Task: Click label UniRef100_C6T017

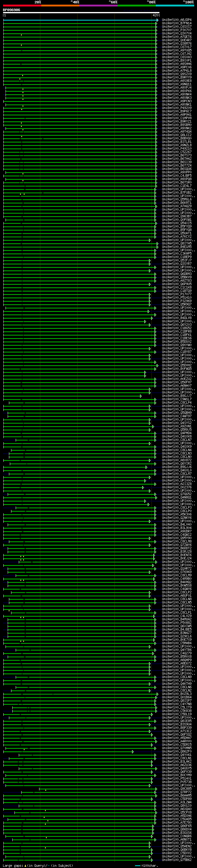Action: click(x=177, y=47)
